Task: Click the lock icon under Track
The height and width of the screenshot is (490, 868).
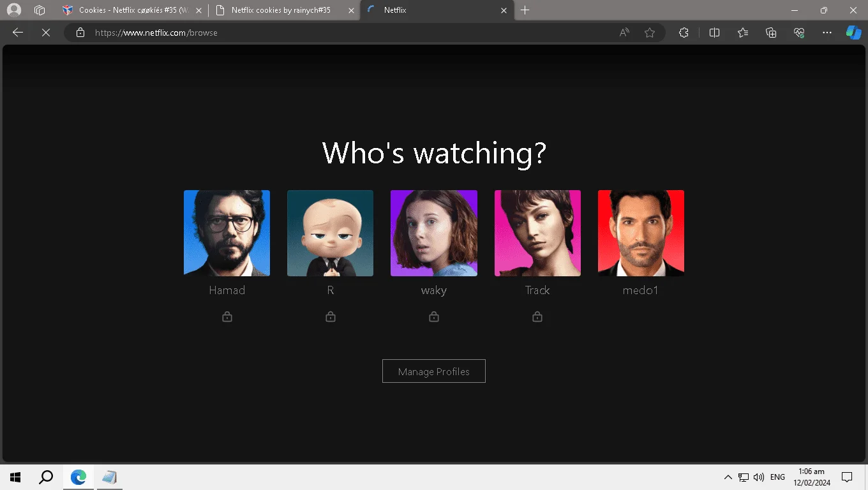Action: (537, 316)
